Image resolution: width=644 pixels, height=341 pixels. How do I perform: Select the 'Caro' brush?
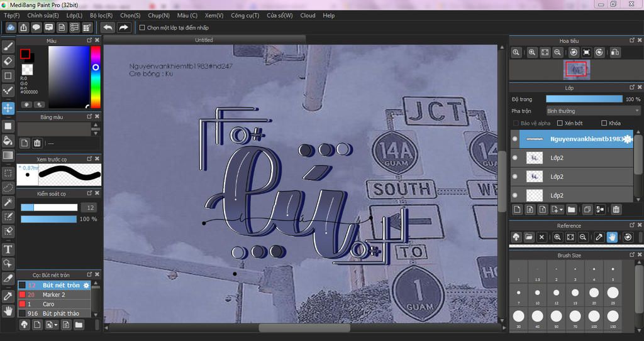click(x=54, y=304)
